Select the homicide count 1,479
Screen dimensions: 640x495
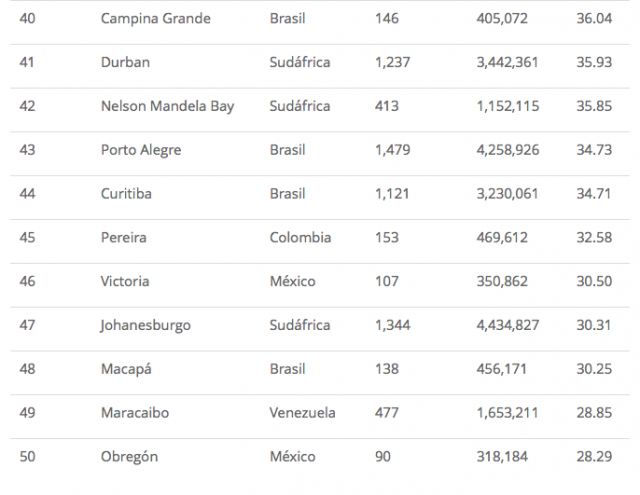click(x=392, y=150)
